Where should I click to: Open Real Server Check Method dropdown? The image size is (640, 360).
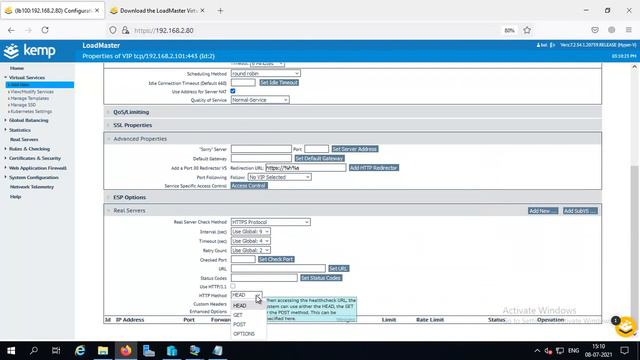pyautogui.click(x=271, y=222)
